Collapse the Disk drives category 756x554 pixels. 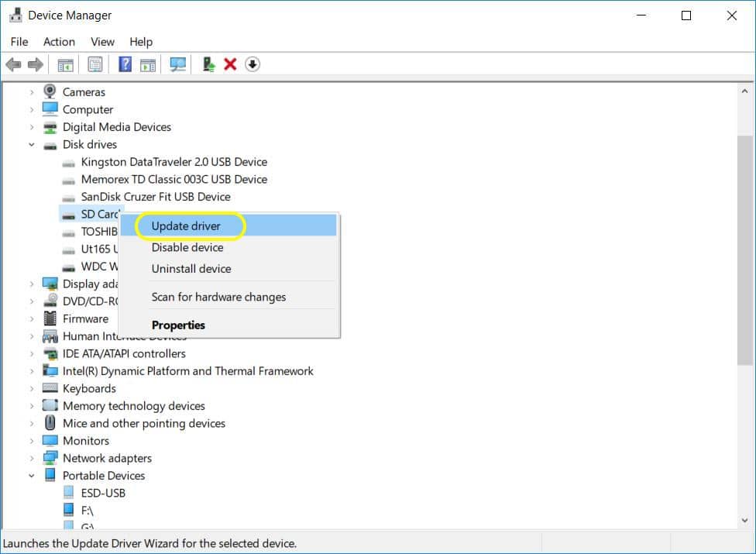tap(32, 145)
